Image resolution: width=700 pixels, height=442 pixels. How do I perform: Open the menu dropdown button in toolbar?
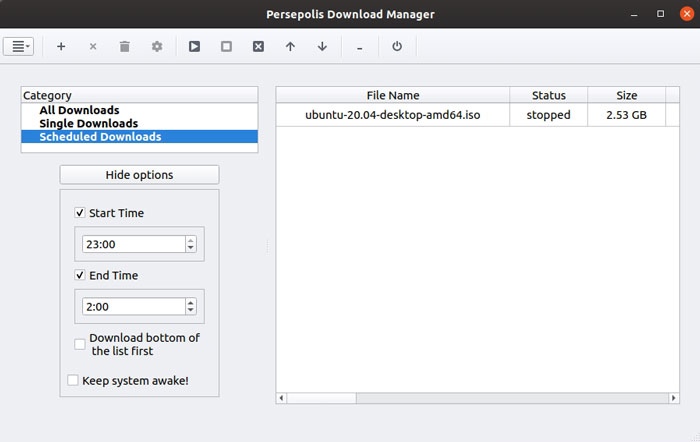click(x=18, y=46)
